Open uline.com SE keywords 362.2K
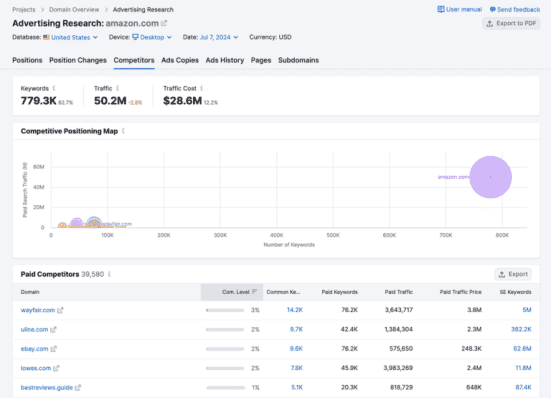 pos(521,329)
